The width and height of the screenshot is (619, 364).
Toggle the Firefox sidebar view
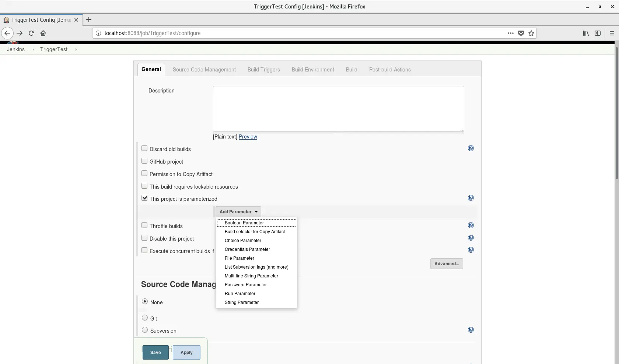tap(598, 33)
